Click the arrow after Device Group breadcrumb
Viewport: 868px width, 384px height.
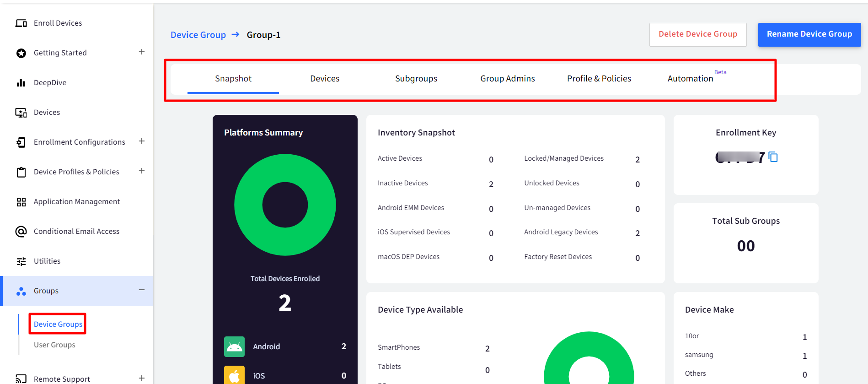point(236,34)
